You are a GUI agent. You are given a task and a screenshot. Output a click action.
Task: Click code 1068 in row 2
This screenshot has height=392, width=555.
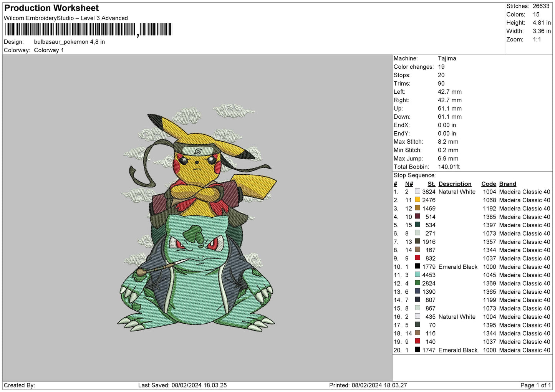coord(489,200)
